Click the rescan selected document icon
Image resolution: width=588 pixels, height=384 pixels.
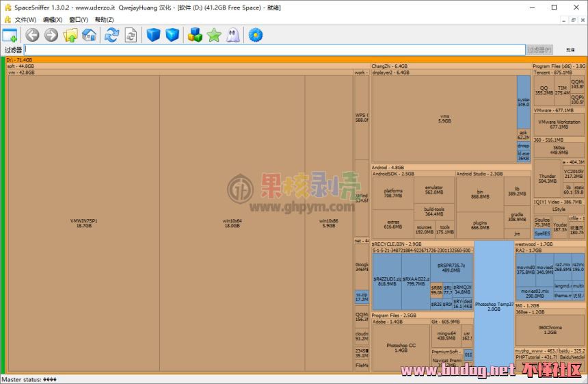coord(131,36)
